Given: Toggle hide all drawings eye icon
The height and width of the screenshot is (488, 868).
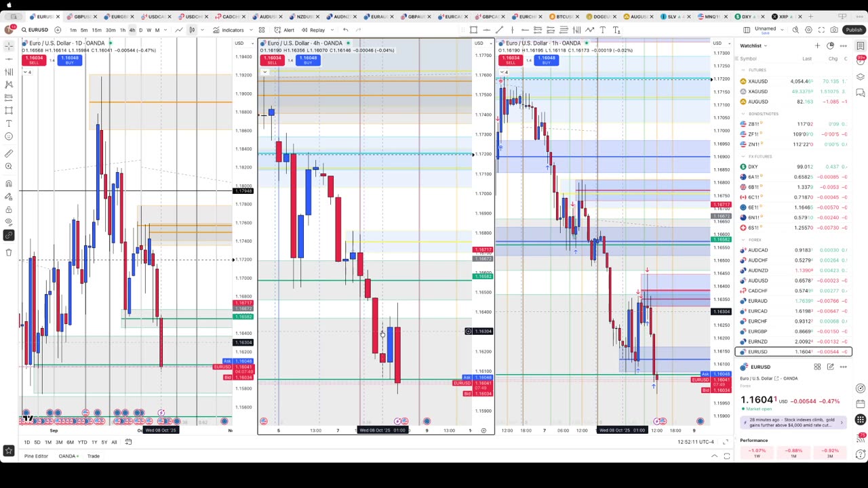Looking at the screenshot, I should pos(9,222).
